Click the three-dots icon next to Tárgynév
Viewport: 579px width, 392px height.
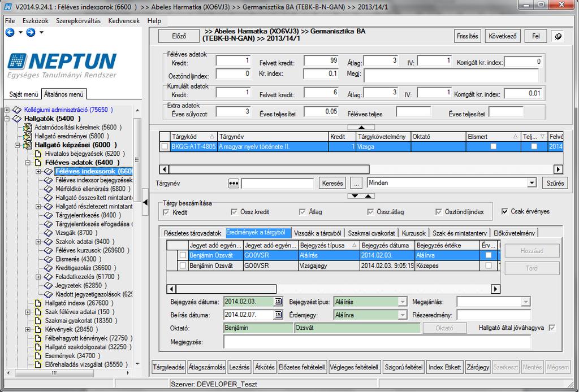click(x=234, y=183)
